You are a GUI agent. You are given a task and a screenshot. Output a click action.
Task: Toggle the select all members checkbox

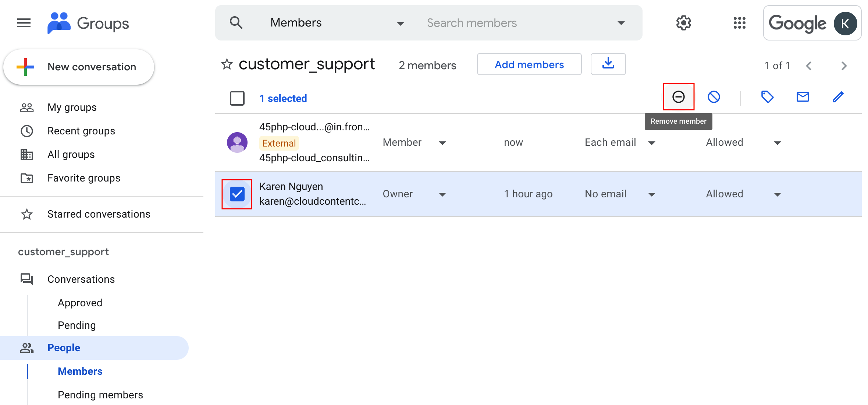[x=237, y=98]
